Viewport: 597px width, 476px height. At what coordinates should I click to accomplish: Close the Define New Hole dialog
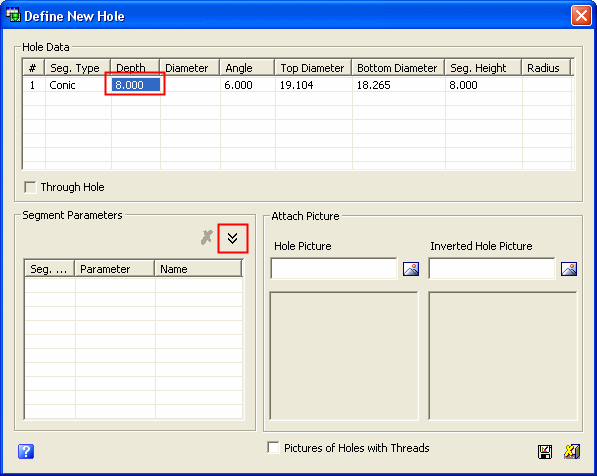point(581,16)
